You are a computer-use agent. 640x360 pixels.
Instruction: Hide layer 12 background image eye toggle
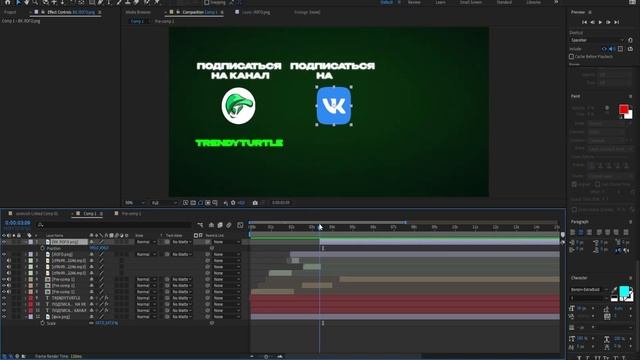4,317
